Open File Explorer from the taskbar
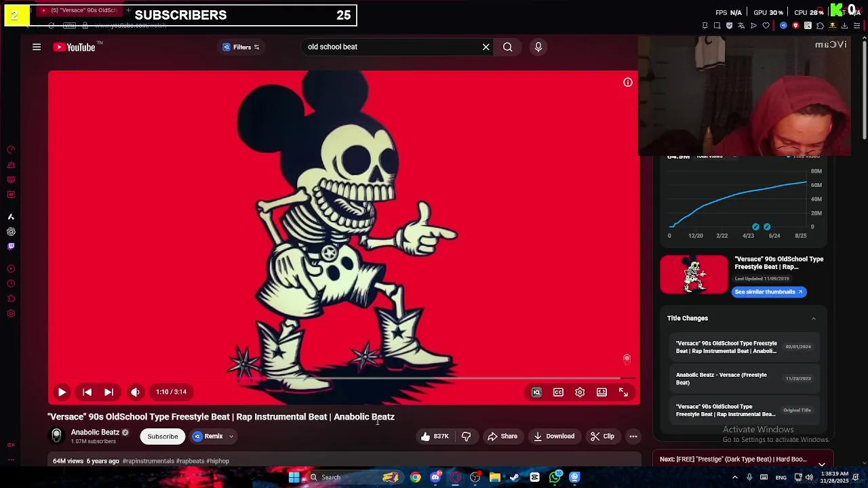The image size is (868, 488). point(495,477)
